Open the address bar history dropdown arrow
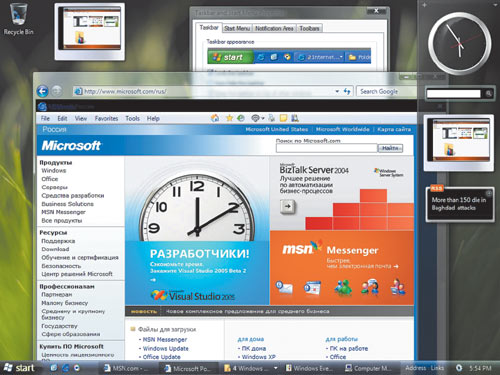Viewport: 500px width, 375px height. tap(337, 91)
